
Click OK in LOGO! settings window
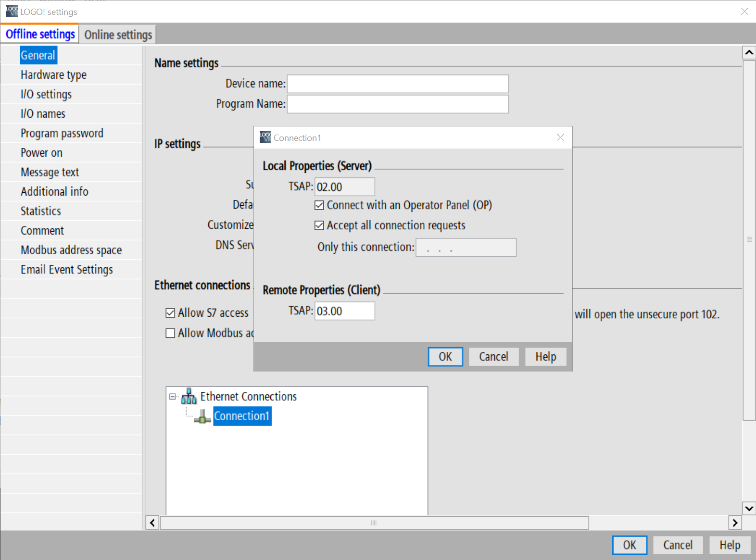(x=630, y=545)
